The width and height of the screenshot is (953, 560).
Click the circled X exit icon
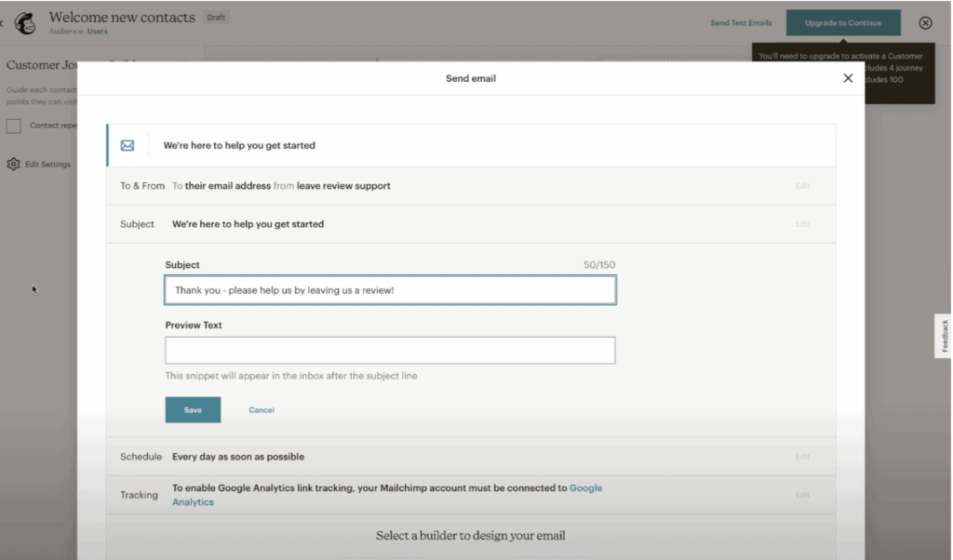tap(925, 23)
